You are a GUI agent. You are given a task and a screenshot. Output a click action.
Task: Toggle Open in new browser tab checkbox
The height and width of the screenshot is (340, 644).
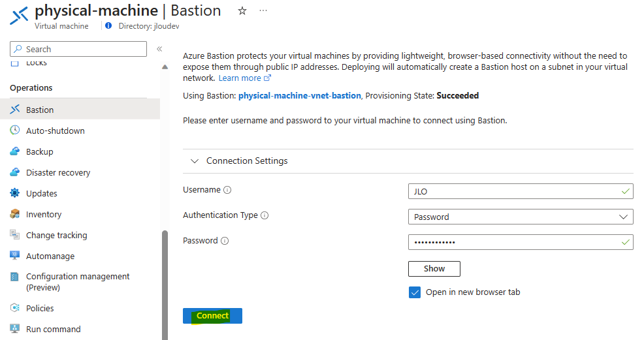[414, 292]
